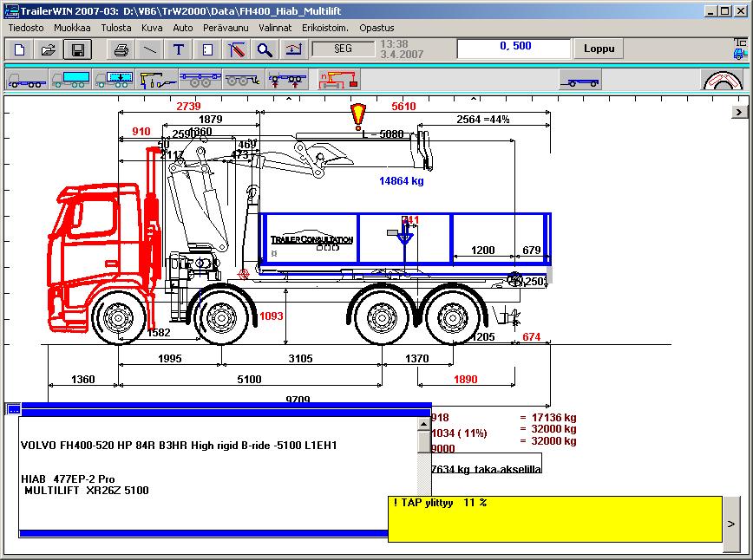Activate the magnifier zoom tool

[265, 49]
